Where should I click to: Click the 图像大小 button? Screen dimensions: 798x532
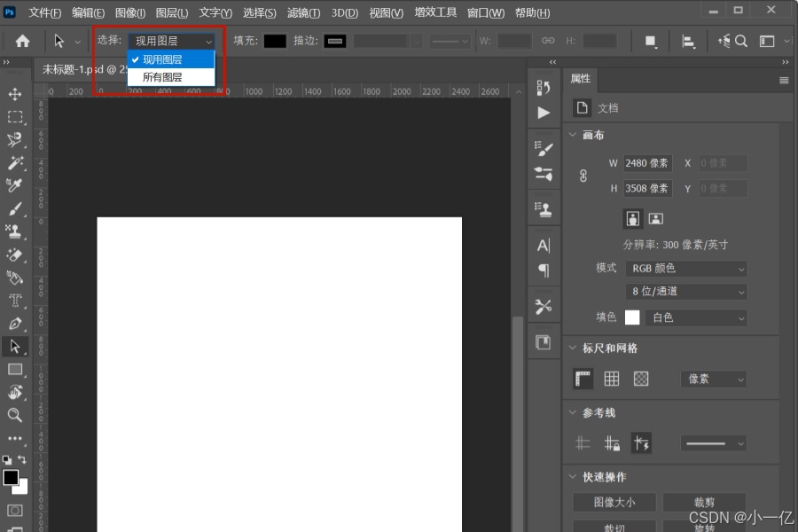pos(614,503)
